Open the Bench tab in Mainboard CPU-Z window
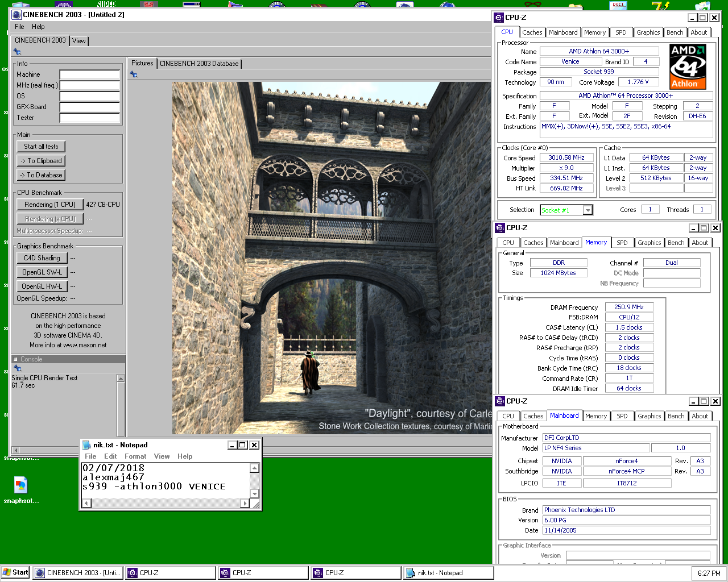The width and height of the screenshot is (728, 582). [x=676, y=416]
